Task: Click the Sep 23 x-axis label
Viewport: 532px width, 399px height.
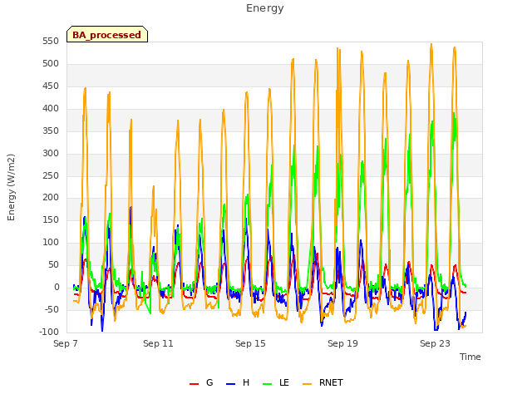Action: [x=435, y=343]
